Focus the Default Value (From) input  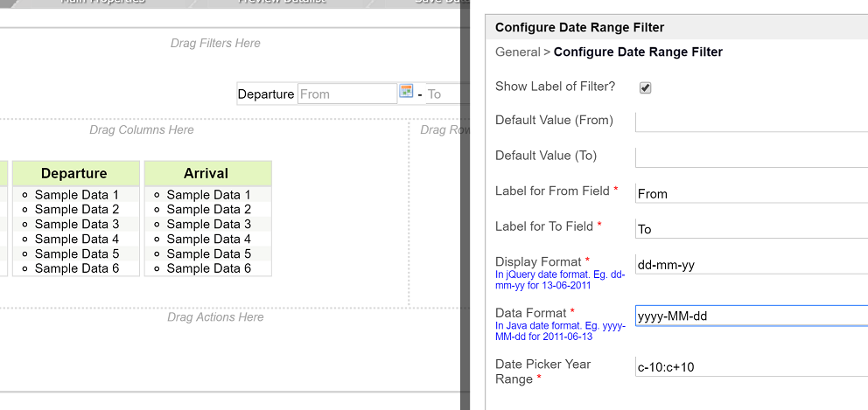(x=751, y=122)
